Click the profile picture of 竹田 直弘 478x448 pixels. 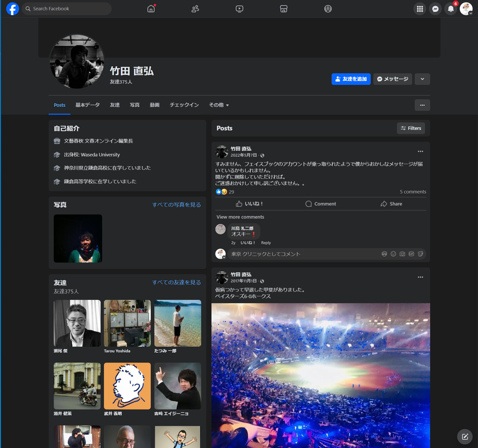click(x=77, y=62)
